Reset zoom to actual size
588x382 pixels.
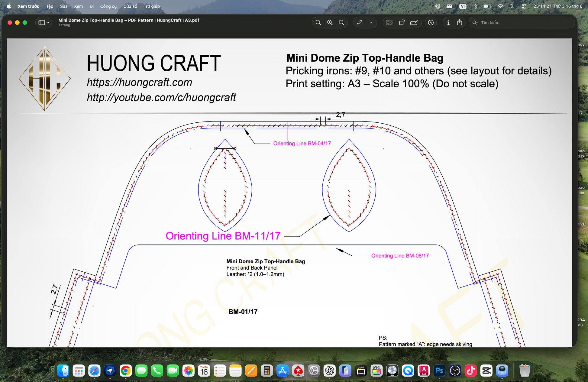330,23
